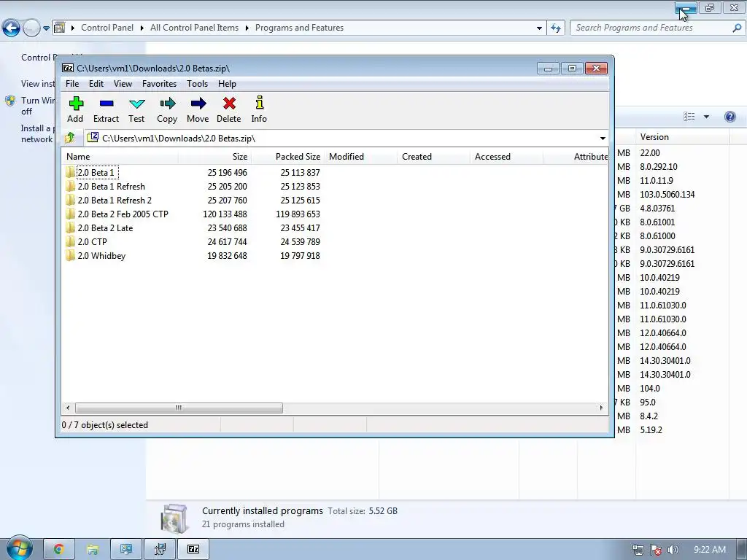747x560 pixels.
Task: Click the 9:22 AM taskbar clock
Action: [x=710, y=550]
